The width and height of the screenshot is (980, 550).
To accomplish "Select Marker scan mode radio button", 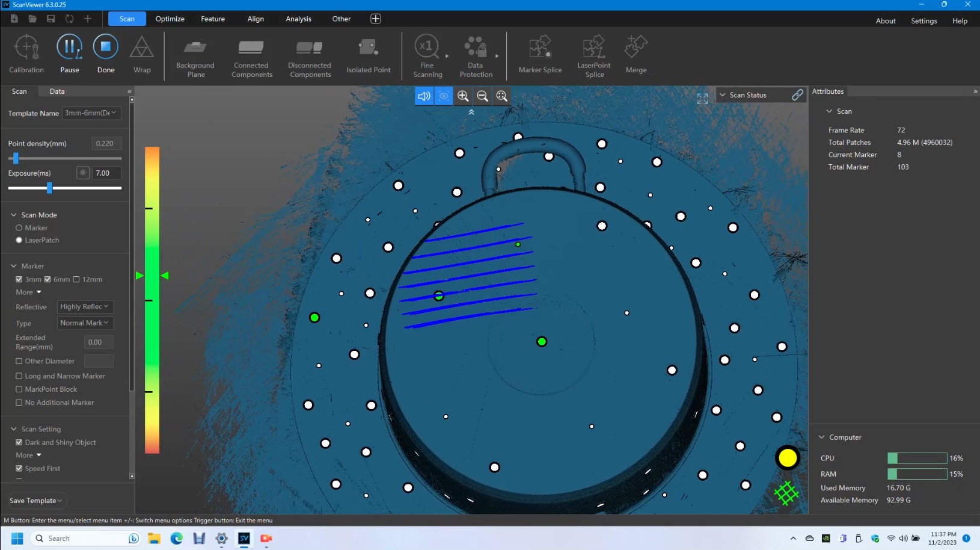I will (x=19, y=228).
